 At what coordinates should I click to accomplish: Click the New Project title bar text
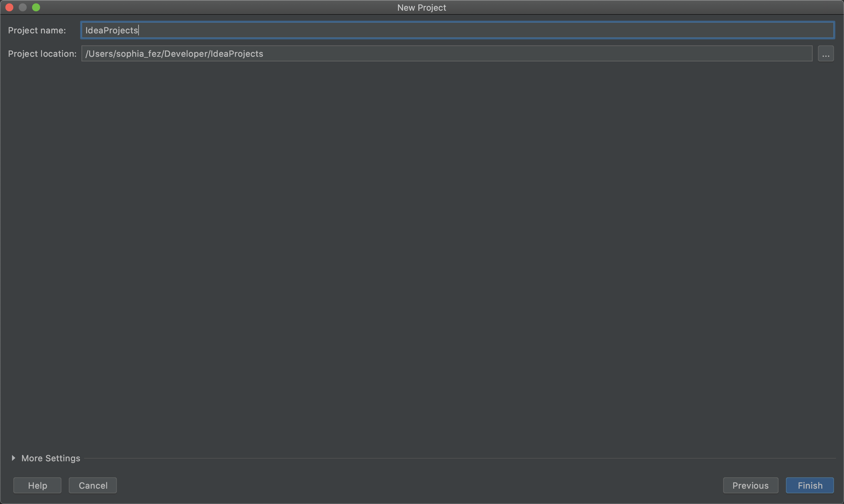coord(421,7)
